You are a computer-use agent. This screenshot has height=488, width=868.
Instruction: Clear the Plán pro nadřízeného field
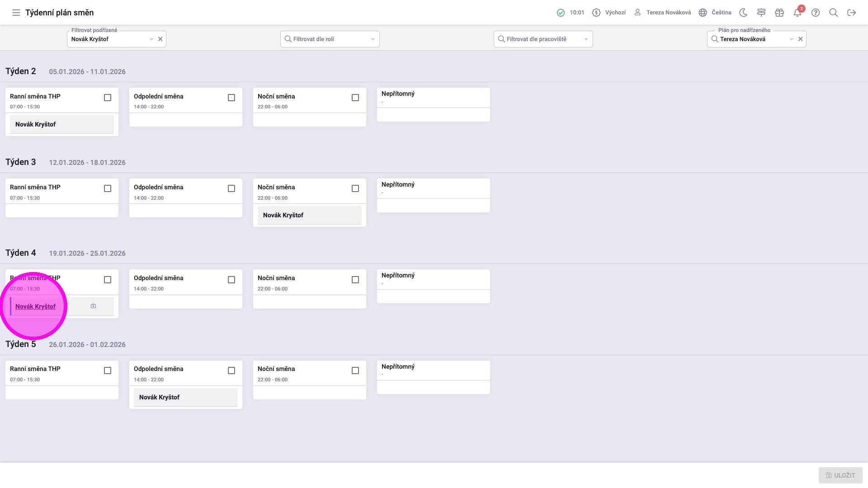click(800, 39)
